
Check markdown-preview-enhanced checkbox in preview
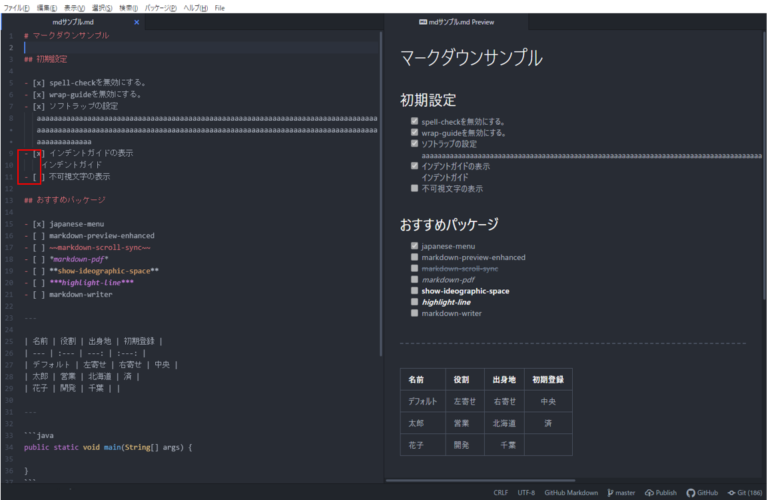tap(414, 257)
